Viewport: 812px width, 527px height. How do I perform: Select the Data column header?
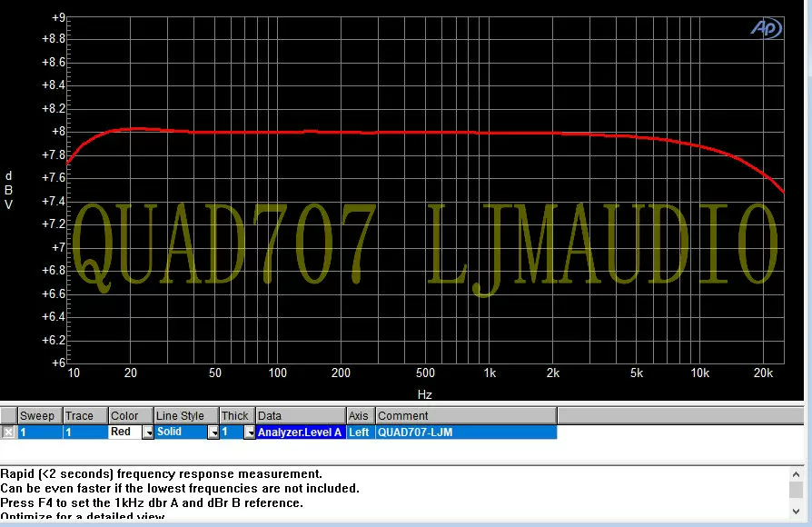click(301, 415)
